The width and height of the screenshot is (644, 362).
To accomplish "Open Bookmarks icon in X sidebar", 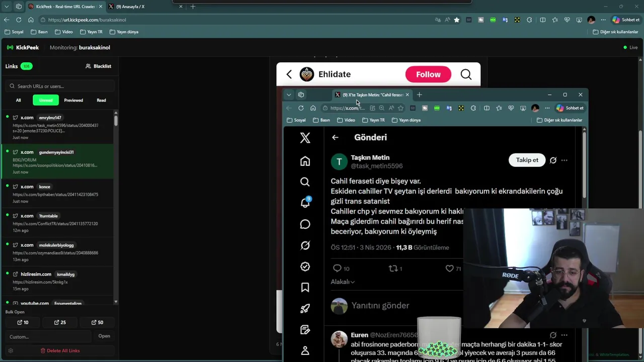I will (x=305, y=288).
